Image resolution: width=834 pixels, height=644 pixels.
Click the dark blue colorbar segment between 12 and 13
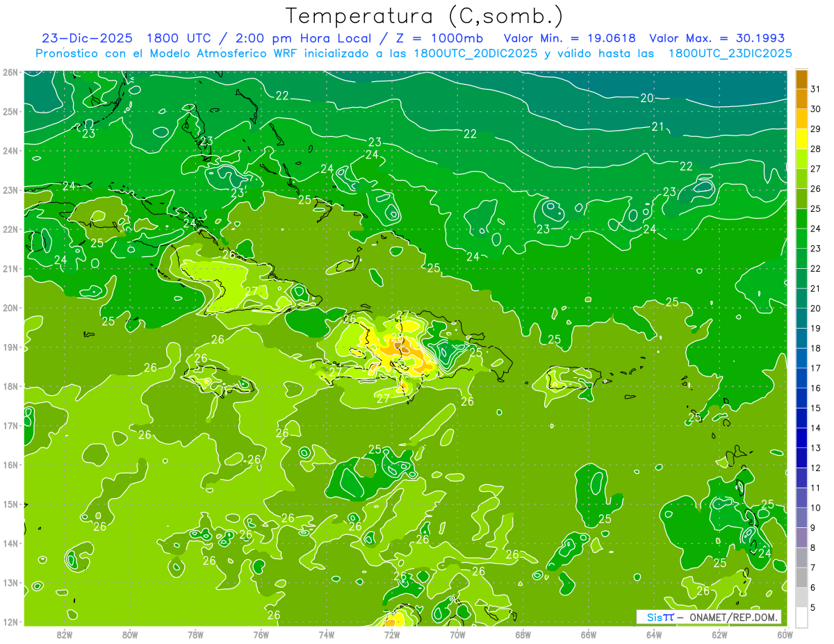(801, 458)
